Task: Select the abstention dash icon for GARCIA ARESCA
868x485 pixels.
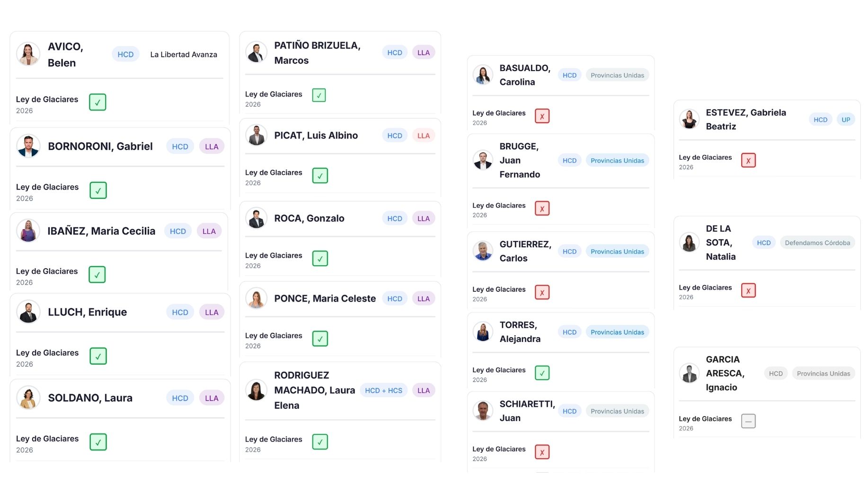Action: (748, 421)
